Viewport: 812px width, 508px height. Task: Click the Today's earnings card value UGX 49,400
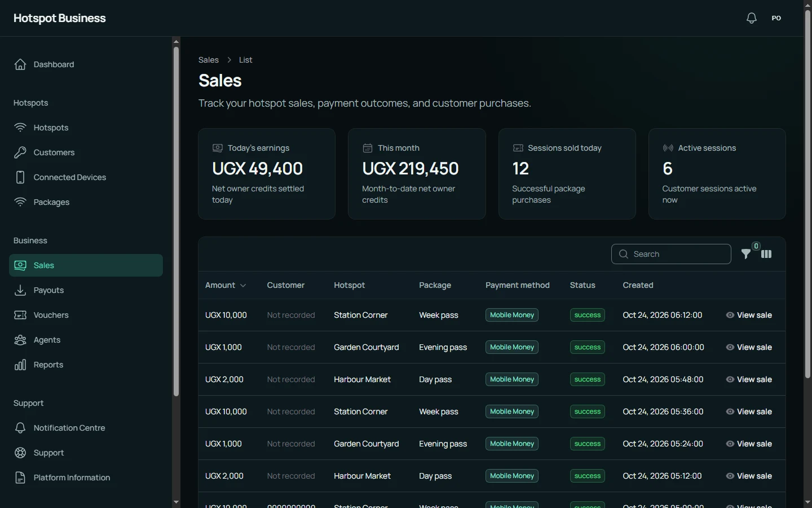click(258, 168)
